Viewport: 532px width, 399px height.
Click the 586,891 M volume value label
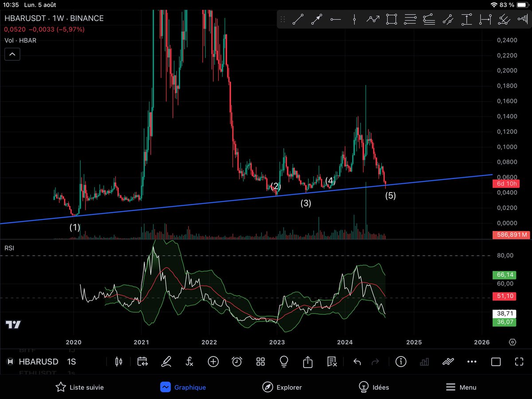[x=511, y=235]
